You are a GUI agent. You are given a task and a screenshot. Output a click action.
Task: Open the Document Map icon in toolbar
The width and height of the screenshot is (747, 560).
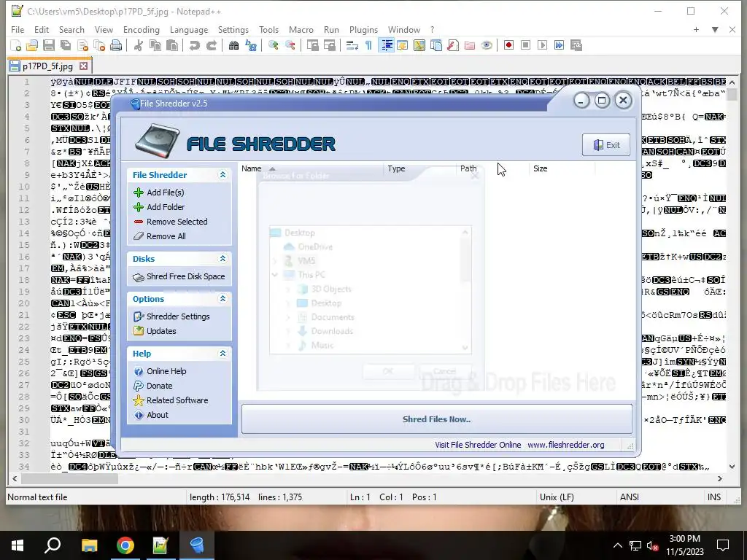419,46
